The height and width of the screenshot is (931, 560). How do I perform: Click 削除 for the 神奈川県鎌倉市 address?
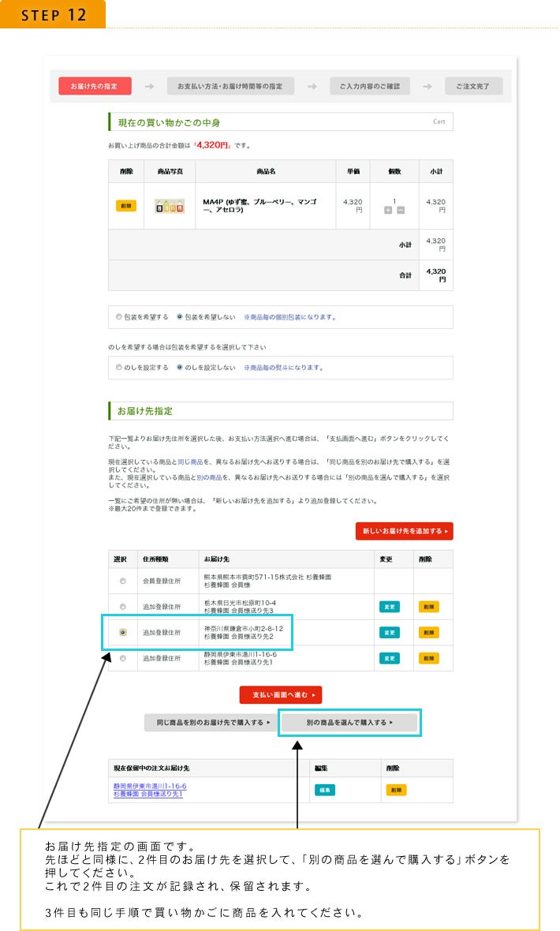click(428, 633)
